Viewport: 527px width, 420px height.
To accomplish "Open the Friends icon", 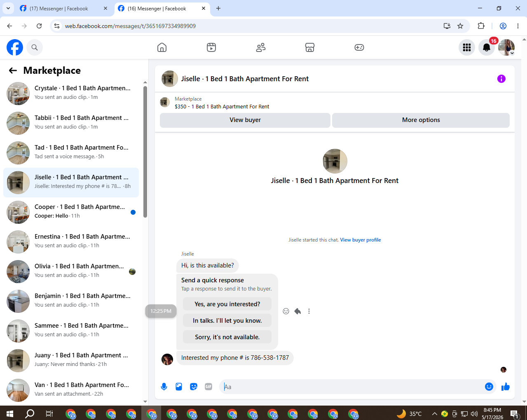I will [261, 47].
